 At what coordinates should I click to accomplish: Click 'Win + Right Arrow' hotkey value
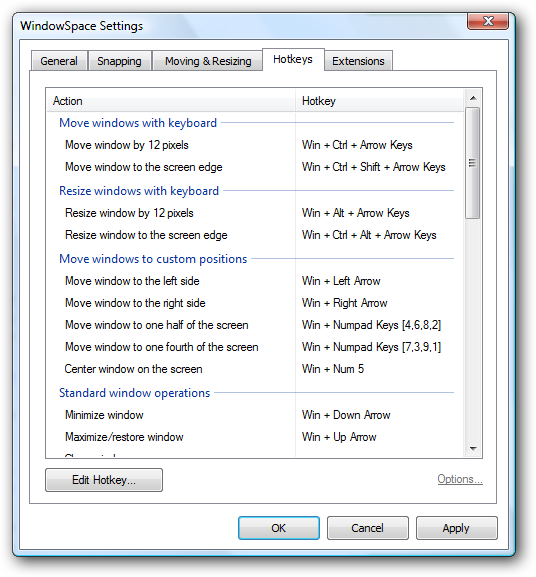click(x=344, y=303)
